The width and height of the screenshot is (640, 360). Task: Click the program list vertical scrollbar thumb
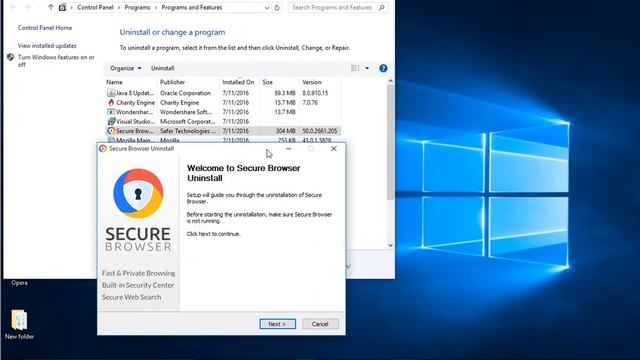coord(391,142)
